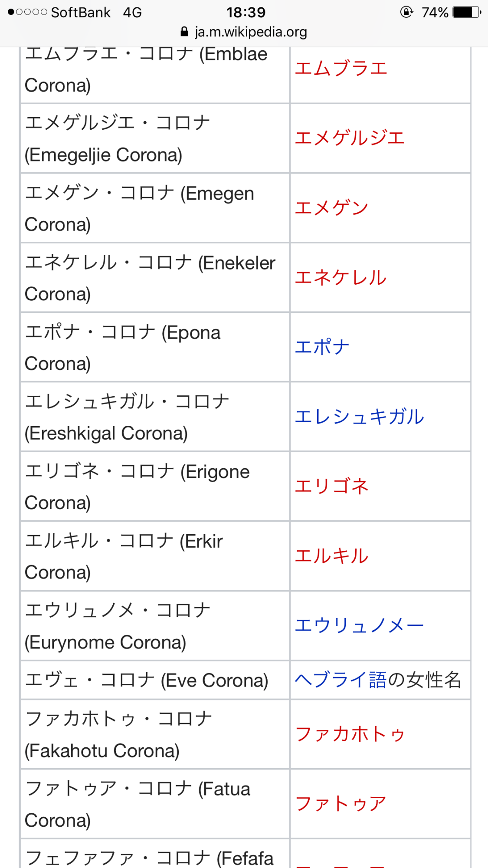Image resolution: width=488 pixels, height=868 pixels.
Task: Tap the battery icon in status bar
Action: 467,12
